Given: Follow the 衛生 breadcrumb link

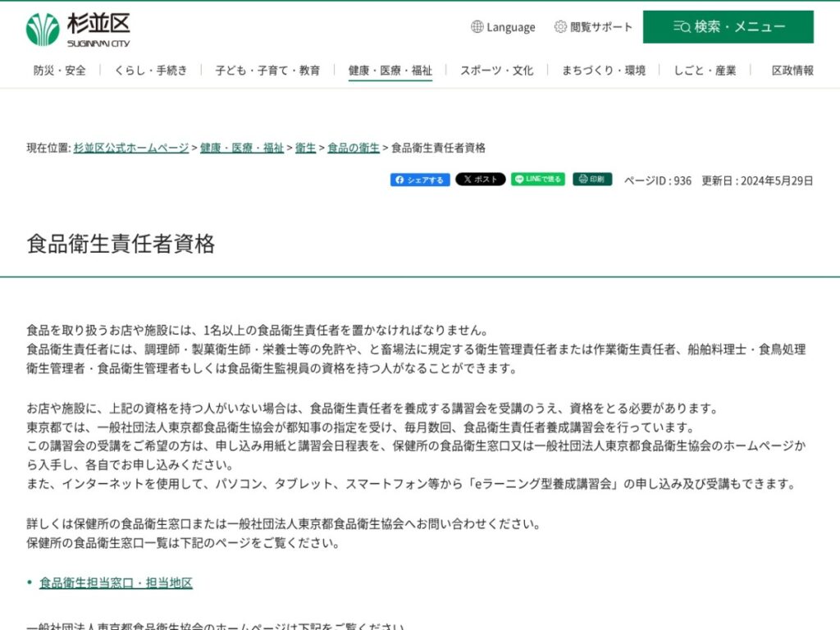Looking at the screenshot, I should pyautogui.click(x=305, y=148).
